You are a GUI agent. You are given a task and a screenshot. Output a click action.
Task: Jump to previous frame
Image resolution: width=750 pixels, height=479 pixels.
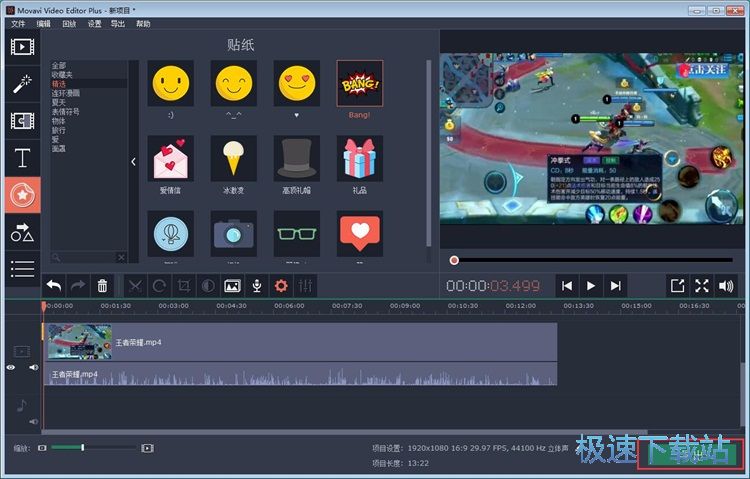tap(567, 286)
